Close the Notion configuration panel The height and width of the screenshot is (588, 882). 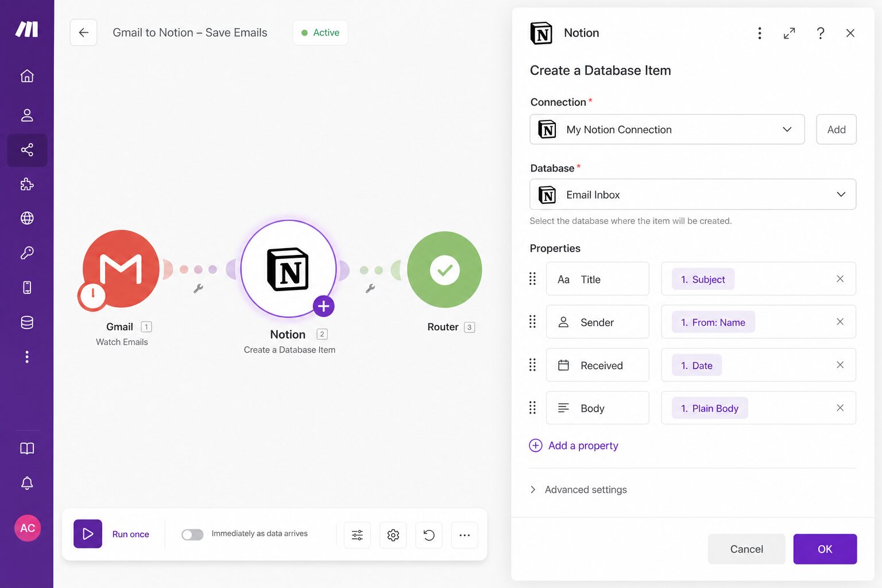850,33
